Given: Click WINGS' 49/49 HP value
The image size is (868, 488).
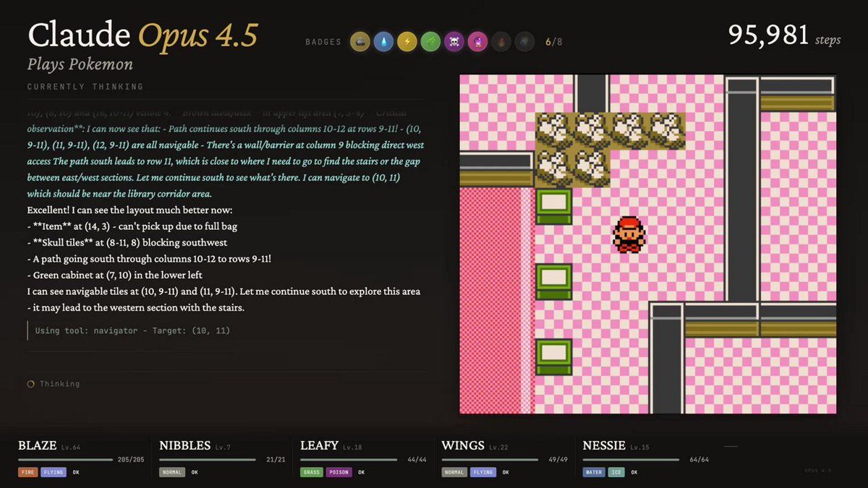Looking at the screenshot, I should (x=560, y=459).
